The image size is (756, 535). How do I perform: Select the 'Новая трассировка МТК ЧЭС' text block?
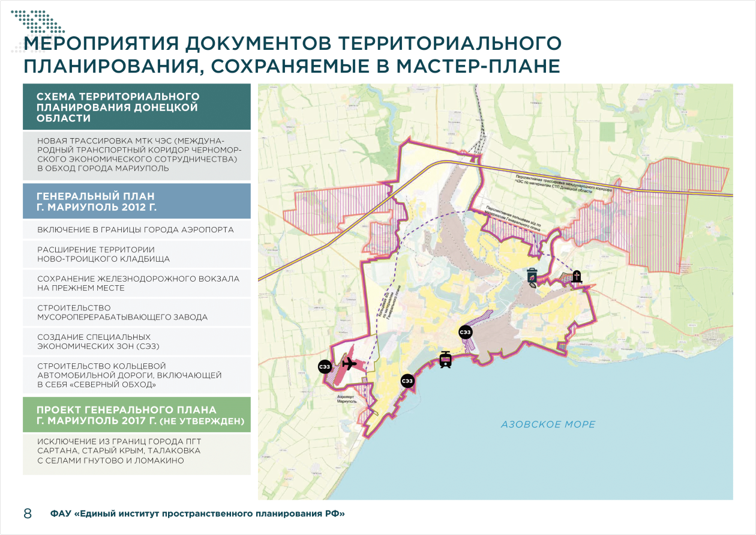tap(137, 154)
